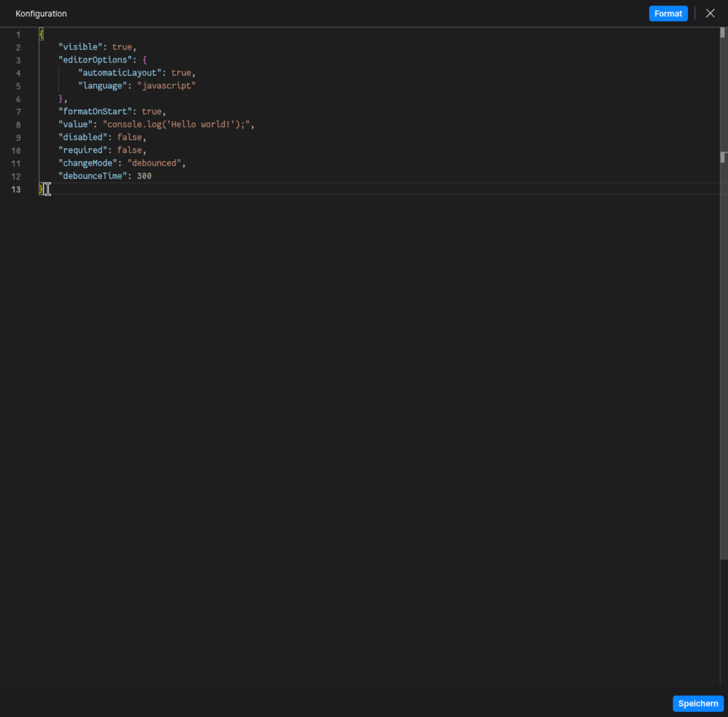Click the closing brace on line 13
This screenshot has width=728, height=717.
pyautogui.click(x=41, y=189)
